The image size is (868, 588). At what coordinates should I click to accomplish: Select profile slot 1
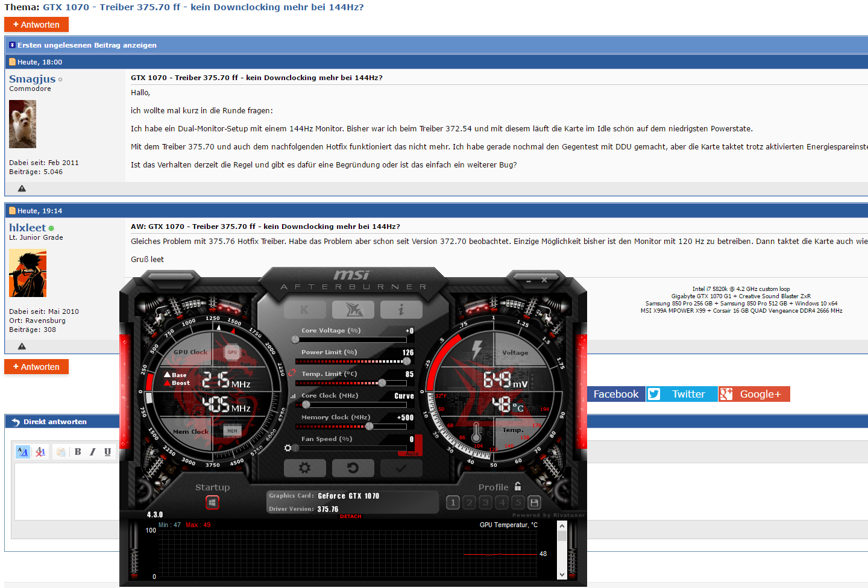(x=453, y=502)
